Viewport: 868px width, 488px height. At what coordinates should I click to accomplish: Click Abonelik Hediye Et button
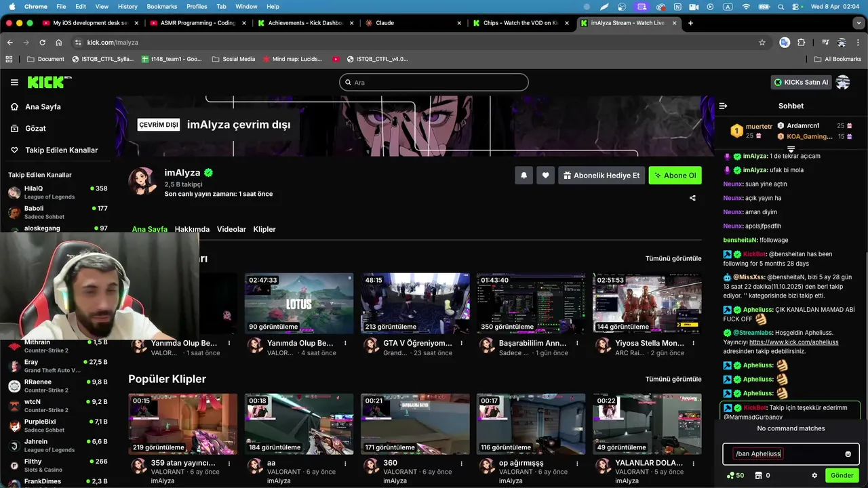[x=601, y=176]
